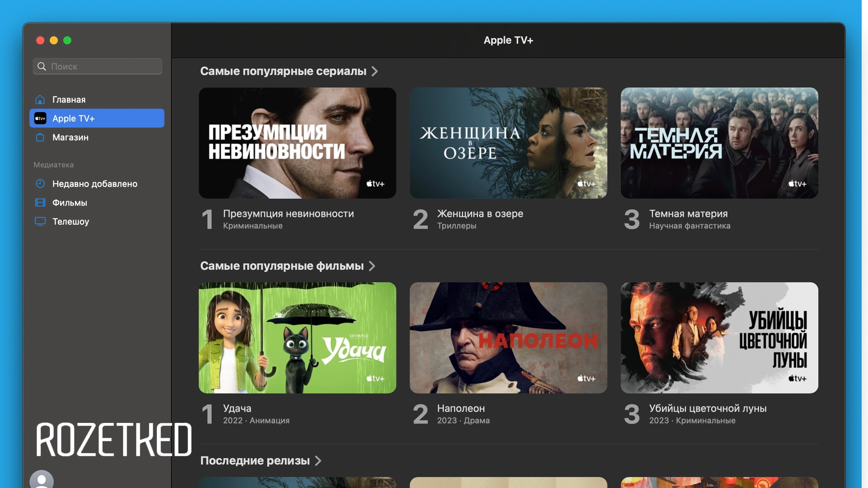This screenshot has width=868, height=488.
Task: Click the title text Женщина в озере
Action: (x=480, y=214)
